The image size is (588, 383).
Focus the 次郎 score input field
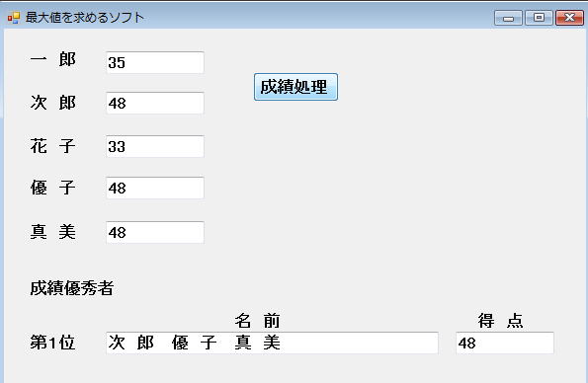click(x=155, y=103)
